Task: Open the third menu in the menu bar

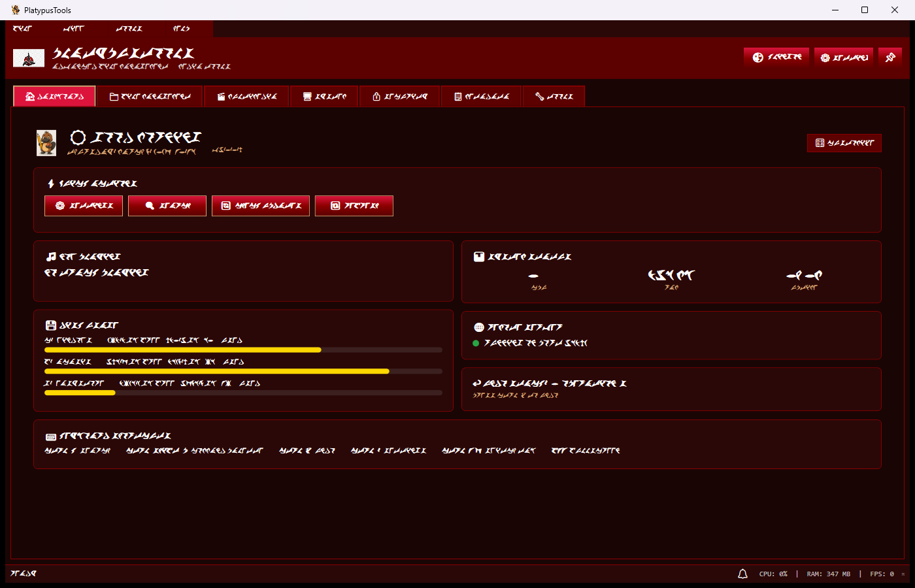Action: [x=129, y=29]
